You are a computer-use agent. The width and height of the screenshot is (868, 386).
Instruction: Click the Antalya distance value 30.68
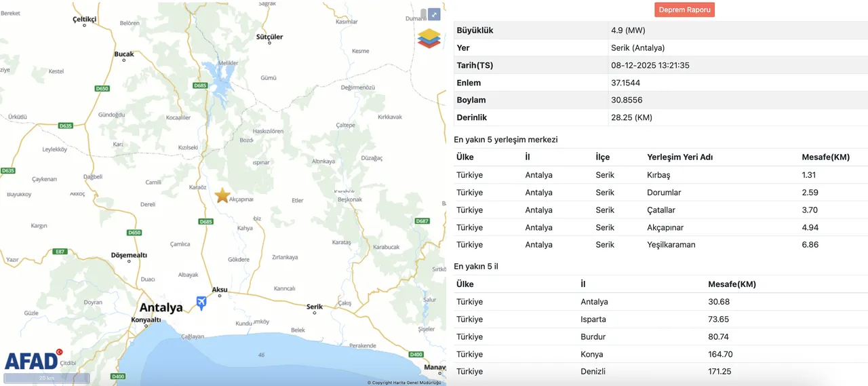click(719, 301)
